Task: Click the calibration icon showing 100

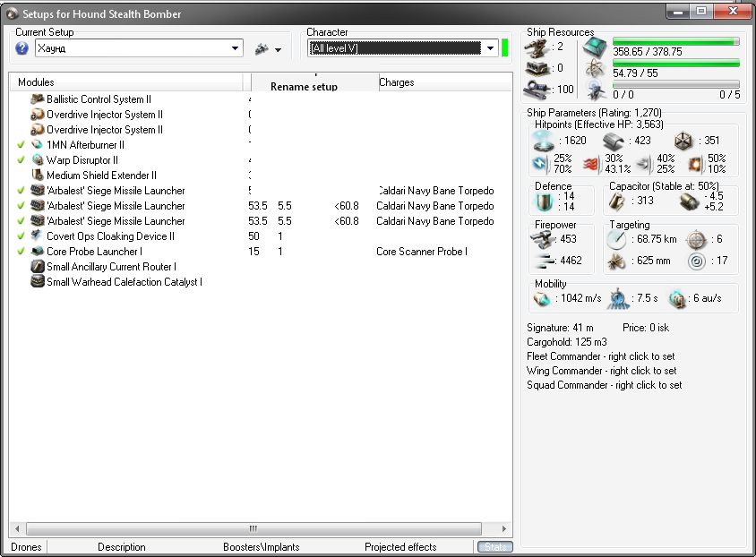Action: [x=537, y=90]
